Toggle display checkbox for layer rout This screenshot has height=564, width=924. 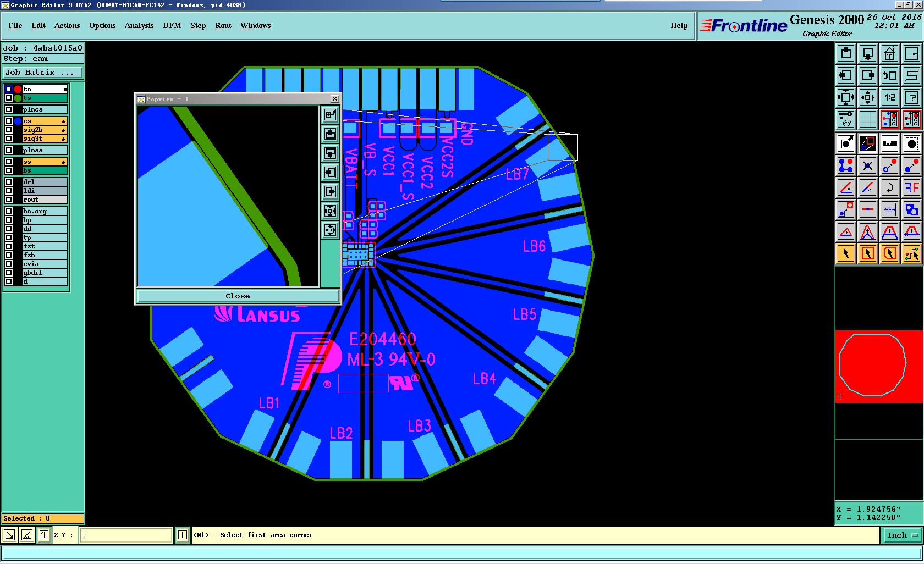click(x=8, y=200)
